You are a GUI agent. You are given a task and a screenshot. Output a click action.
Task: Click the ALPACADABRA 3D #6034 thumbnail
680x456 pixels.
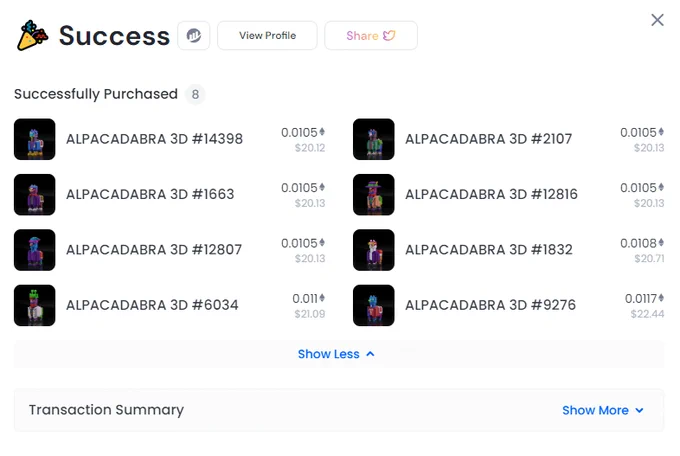tap(35, 305)
